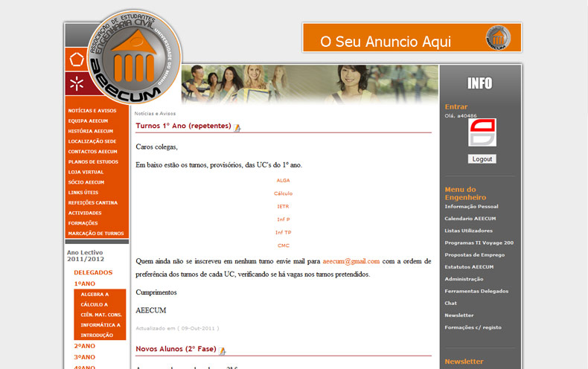
Task: Click the students header photo banner
Action: click(x=310, y=84)
